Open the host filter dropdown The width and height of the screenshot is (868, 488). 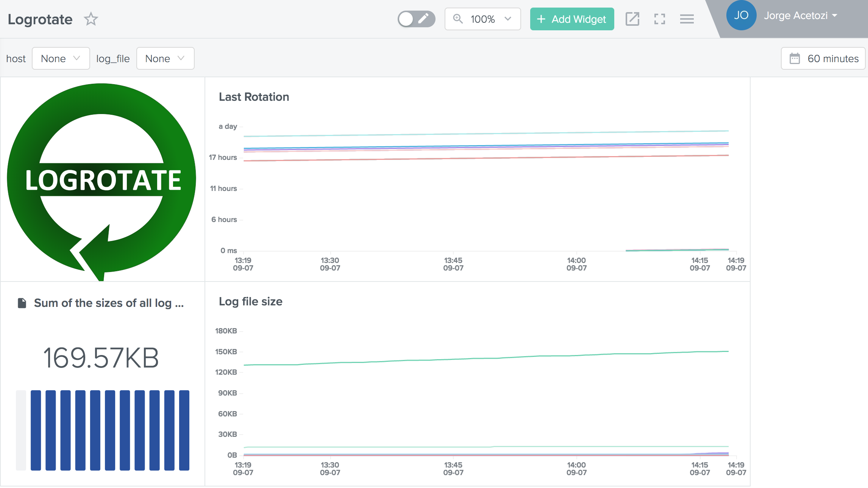[x=61, y=58]
